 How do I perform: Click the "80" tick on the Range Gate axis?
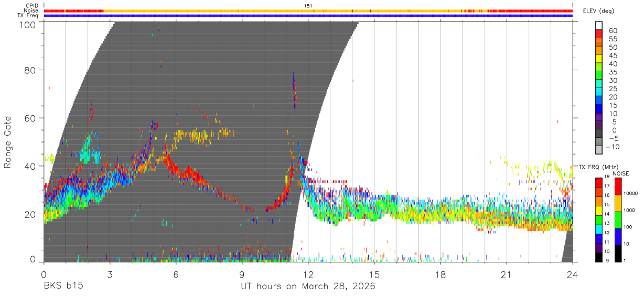click(x=30, y=70)
